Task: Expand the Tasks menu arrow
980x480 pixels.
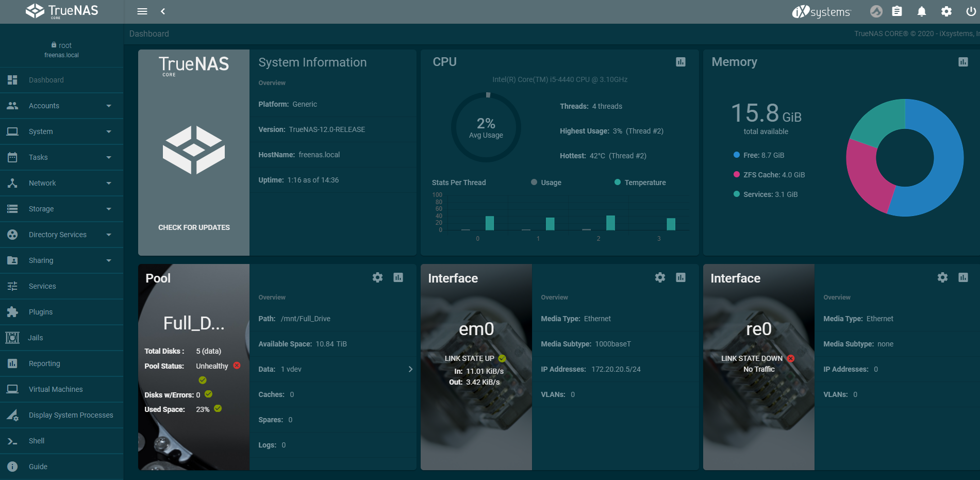Action: pyautogui.click(x=109, y=157)
